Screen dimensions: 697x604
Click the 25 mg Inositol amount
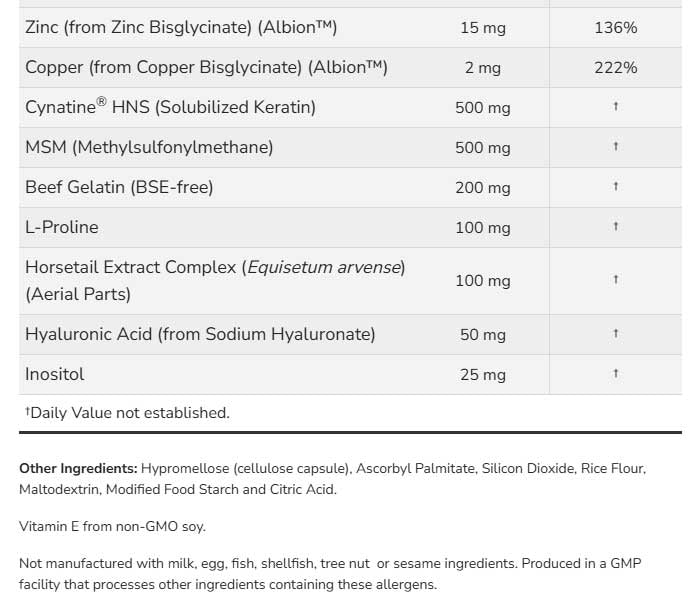(483, 374)
